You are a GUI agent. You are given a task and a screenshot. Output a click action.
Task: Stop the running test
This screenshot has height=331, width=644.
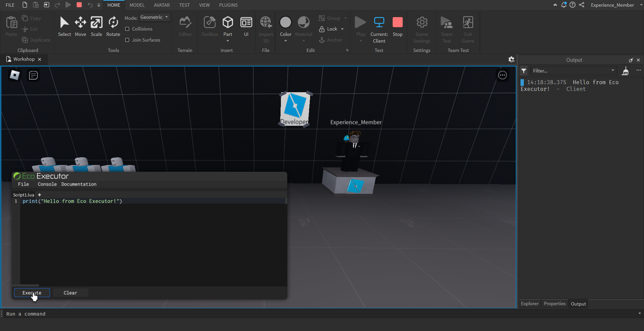tap(398, 26)
